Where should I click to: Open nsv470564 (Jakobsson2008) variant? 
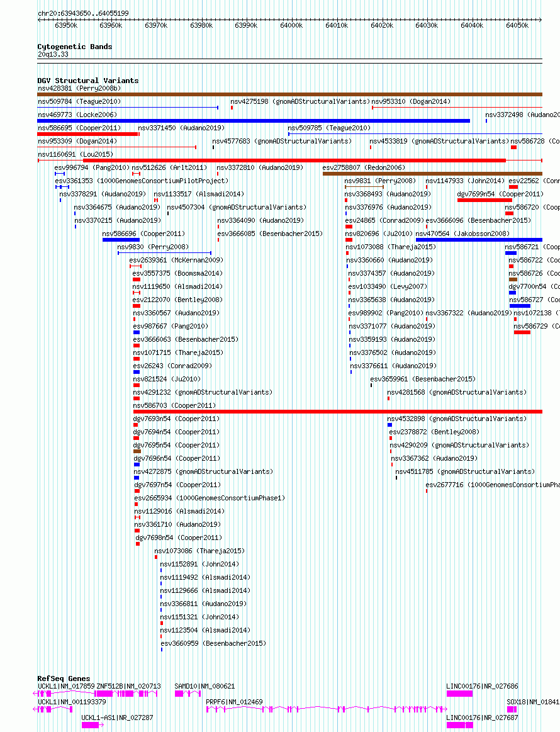click(x=462, y=234)
